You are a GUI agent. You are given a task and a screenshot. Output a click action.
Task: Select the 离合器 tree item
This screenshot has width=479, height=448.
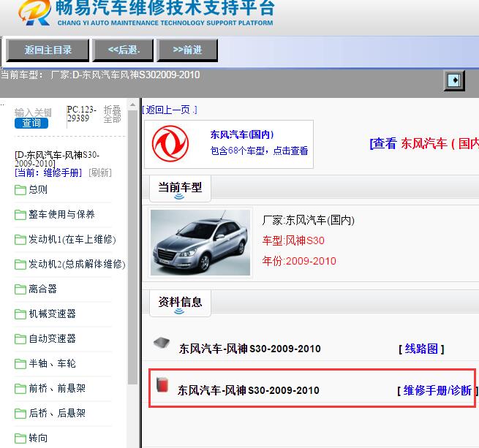[42, 289]
